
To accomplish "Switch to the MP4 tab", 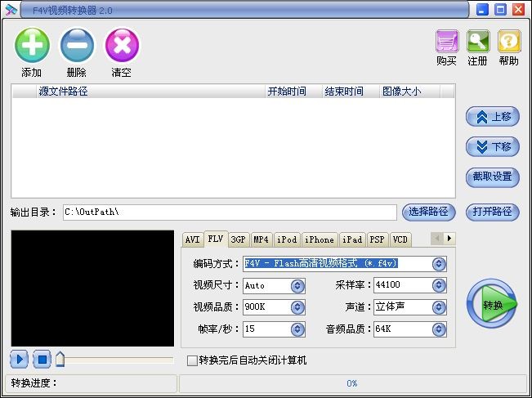I will click(x=262, y=239).
